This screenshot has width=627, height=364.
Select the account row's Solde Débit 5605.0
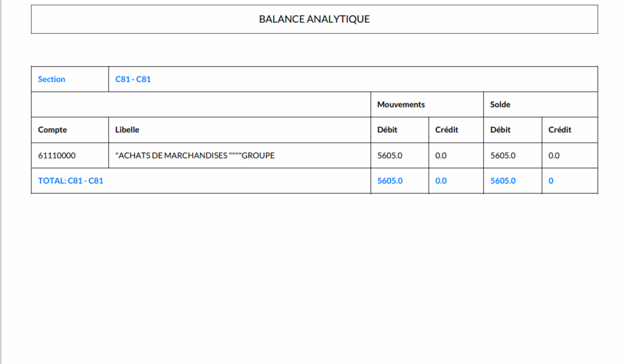pos(503,155)
